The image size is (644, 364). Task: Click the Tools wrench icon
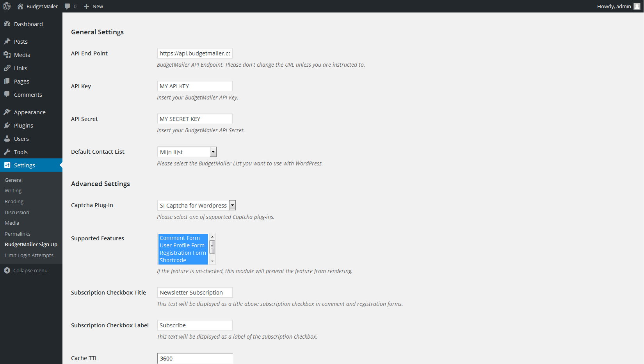tap(7, 152)
